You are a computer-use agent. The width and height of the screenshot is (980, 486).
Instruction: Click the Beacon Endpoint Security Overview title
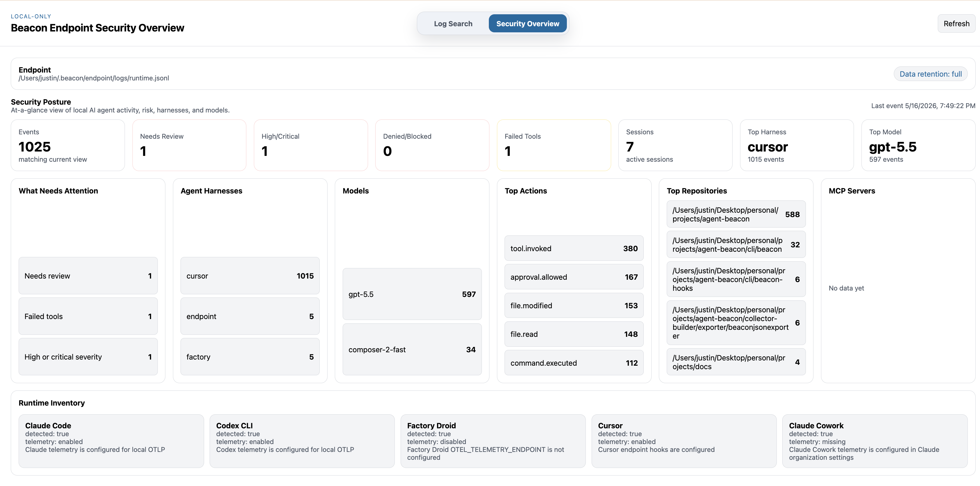point(98,28)
